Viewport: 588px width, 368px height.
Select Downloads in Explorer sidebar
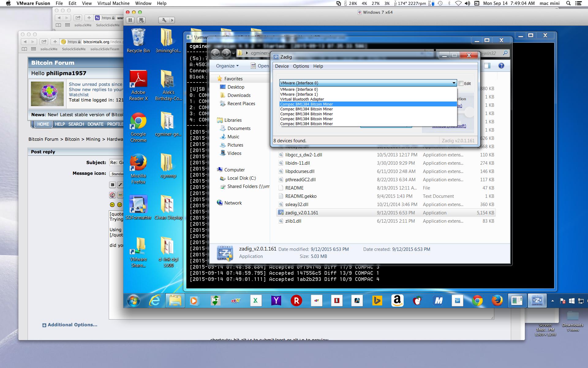pos(239,95)
